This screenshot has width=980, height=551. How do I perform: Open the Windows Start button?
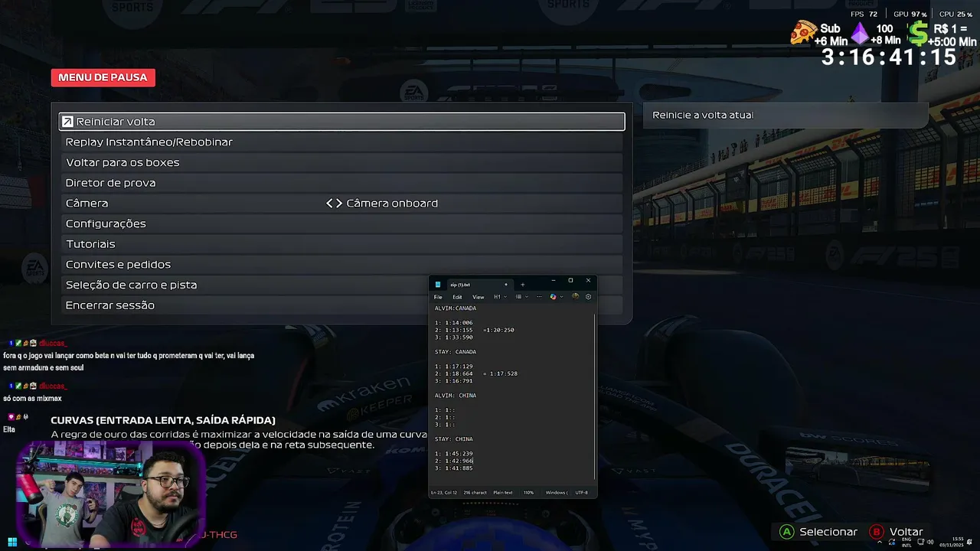coord(12,543)
